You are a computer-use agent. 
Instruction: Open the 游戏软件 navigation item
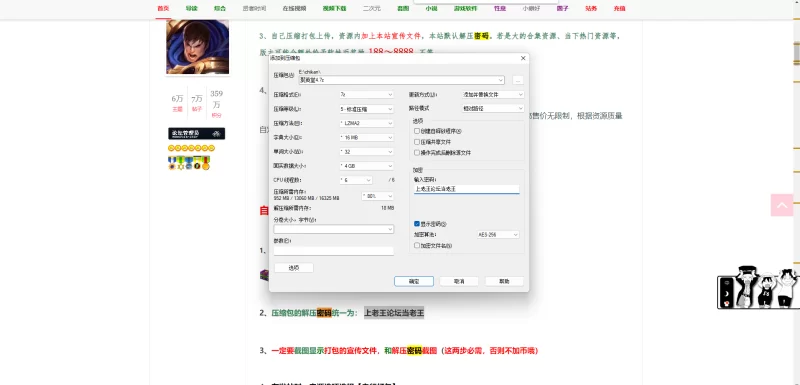465,9
